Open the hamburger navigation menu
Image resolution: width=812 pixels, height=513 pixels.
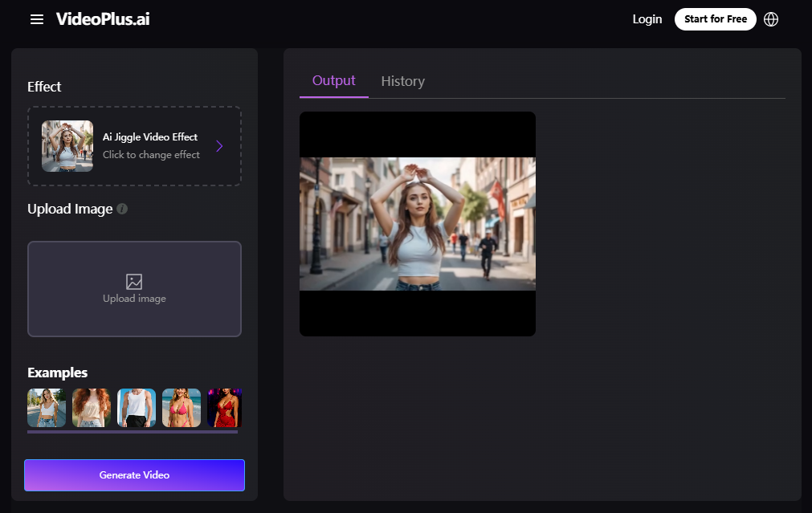(37, 19)
